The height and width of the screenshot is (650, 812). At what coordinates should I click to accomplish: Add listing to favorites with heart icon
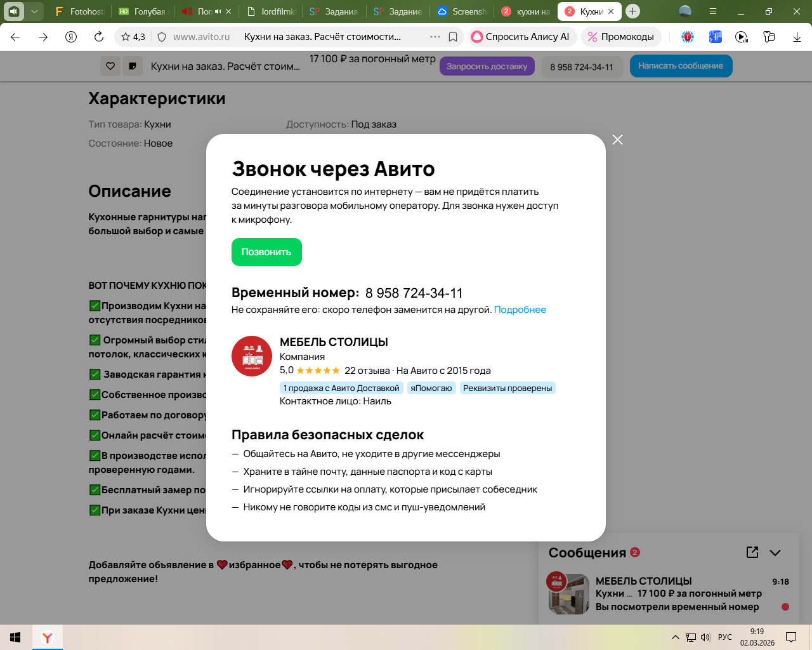coord(110,66)
